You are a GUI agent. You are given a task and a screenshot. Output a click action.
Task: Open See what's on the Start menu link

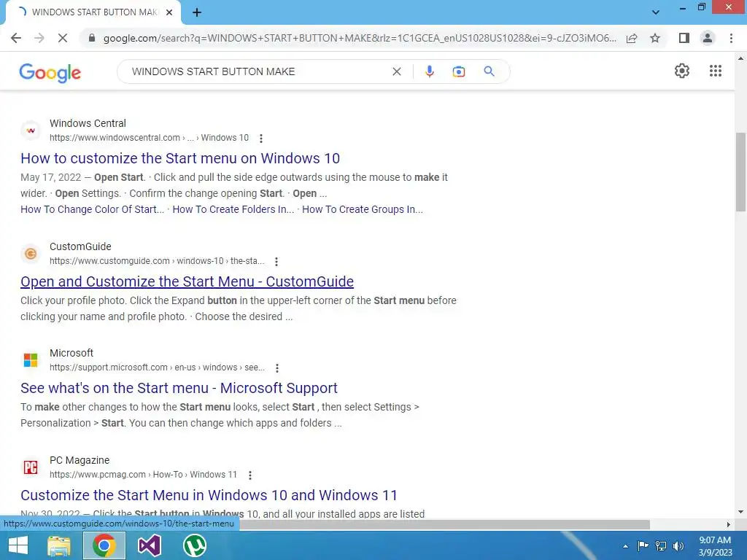coord(179,388)
